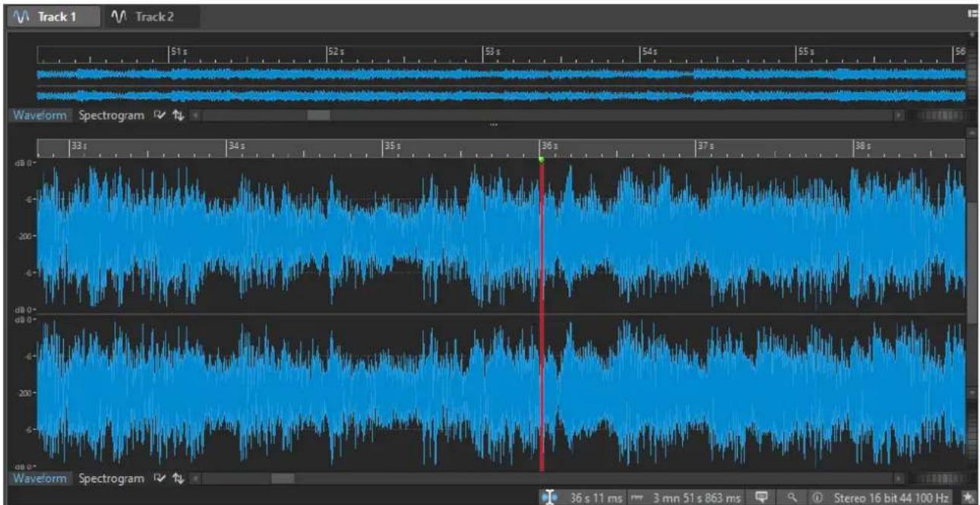Viewport: 980px width, 505px height.
Task: Click the main pane up-down arrows icon
Action: pyautogui.click(x=178, y=478)
